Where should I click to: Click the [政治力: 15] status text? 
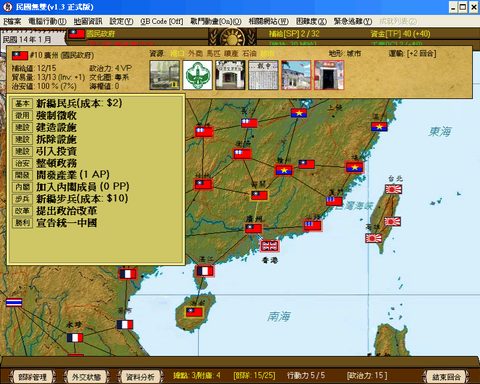[x=367, y=375]
